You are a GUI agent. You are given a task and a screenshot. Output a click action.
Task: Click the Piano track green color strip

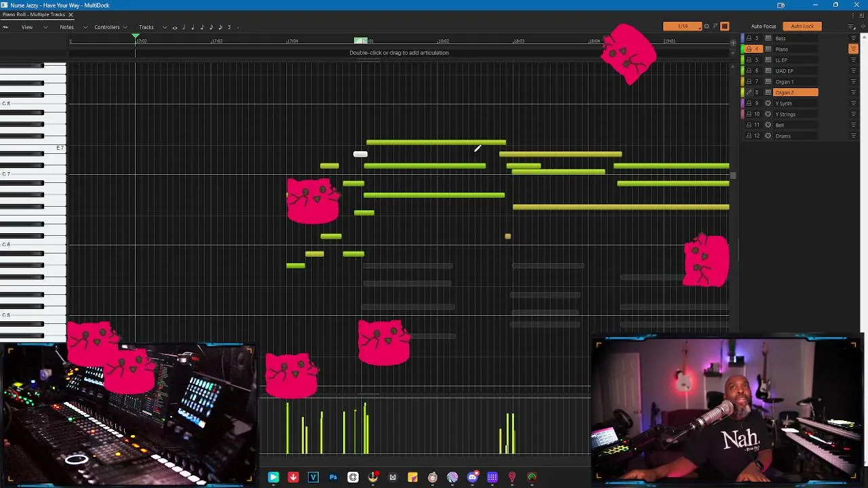[743, 49]
